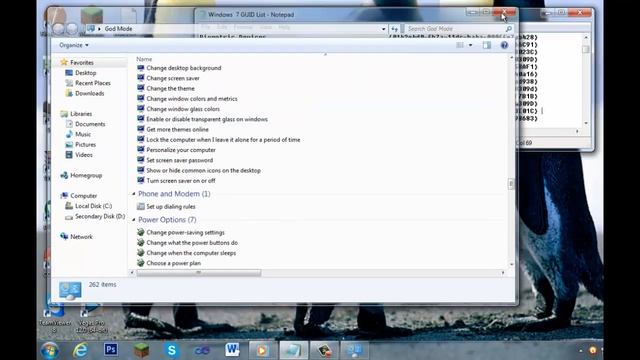Click the horizontal scrollbar in the file list
The width and height of the screenshot is (640, 360).
pos(198,273)
